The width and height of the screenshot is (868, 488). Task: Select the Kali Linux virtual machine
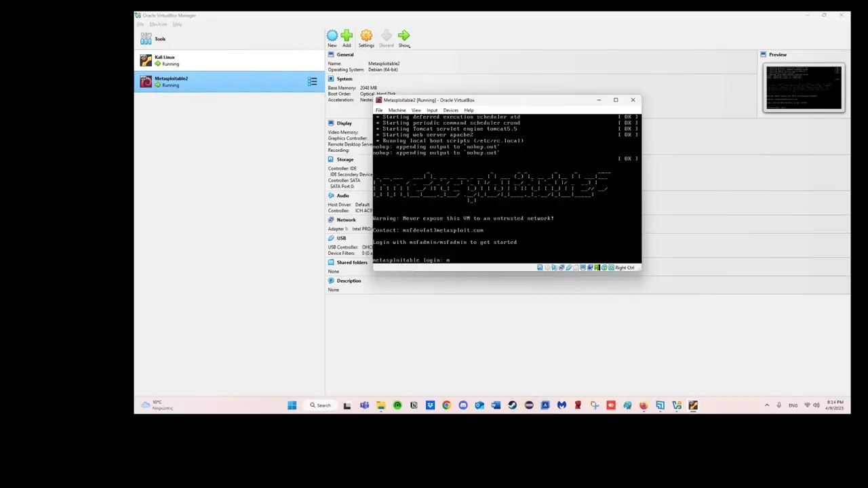click(229, 60)
